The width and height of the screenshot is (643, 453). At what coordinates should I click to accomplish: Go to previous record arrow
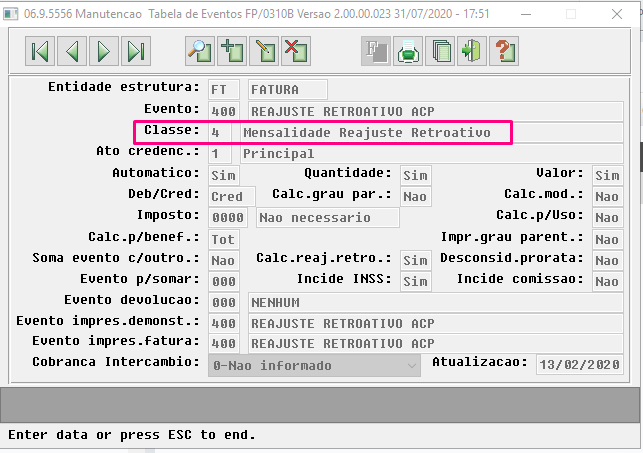coord(72,51)
